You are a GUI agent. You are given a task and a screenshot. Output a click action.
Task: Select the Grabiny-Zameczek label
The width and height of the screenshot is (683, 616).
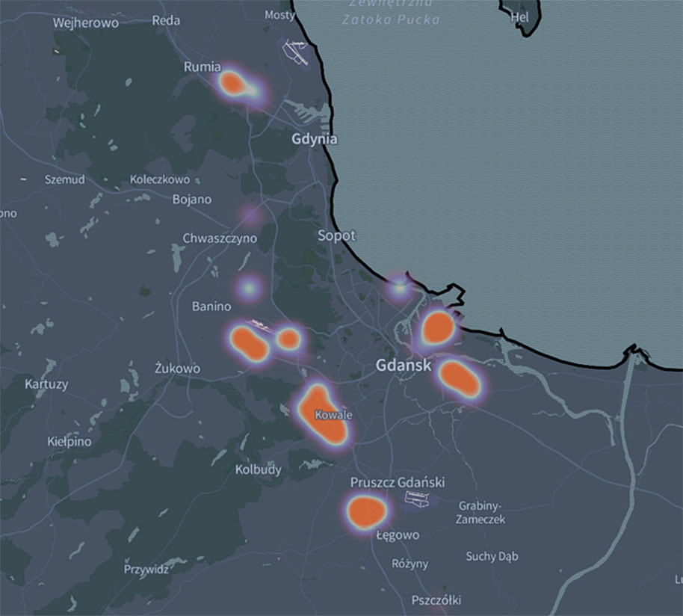click(481, 511)
